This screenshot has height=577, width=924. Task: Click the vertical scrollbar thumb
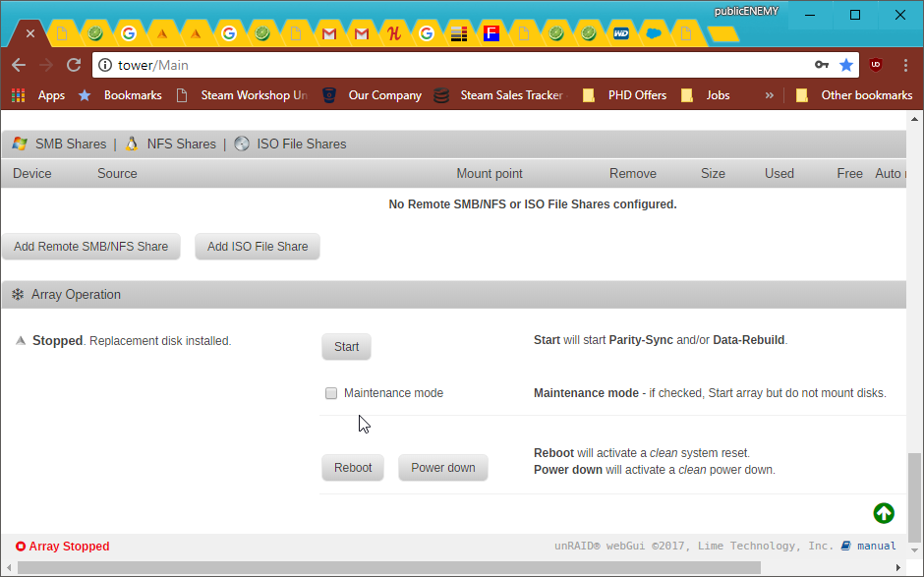914,497
